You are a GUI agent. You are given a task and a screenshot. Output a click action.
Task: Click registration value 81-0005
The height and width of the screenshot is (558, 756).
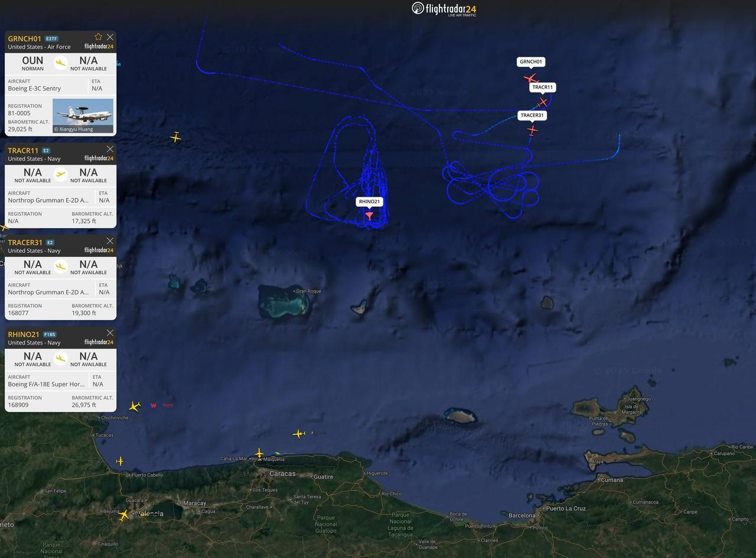pyautogui.click(x=19, y=113)
